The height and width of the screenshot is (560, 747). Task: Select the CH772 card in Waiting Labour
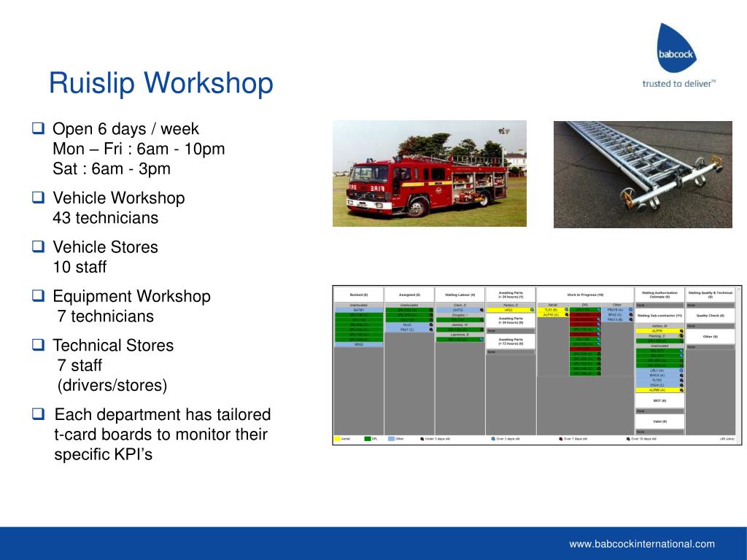click(x=460, y=310)
